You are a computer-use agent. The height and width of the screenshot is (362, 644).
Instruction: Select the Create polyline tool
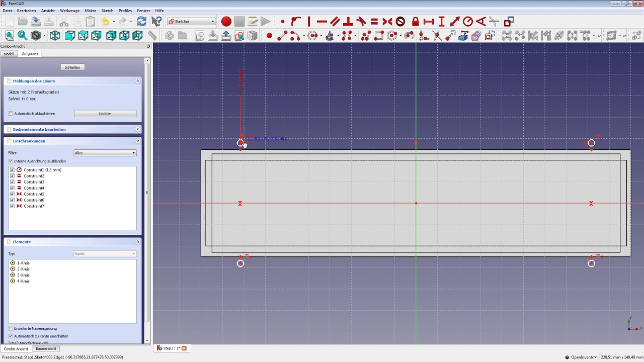click(366, 36)
